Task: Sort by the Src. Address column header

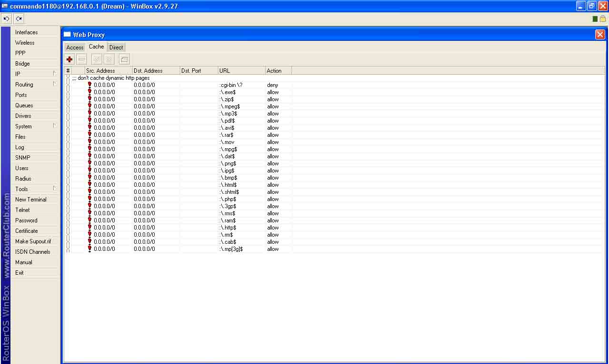Action: tap(108, 71)
